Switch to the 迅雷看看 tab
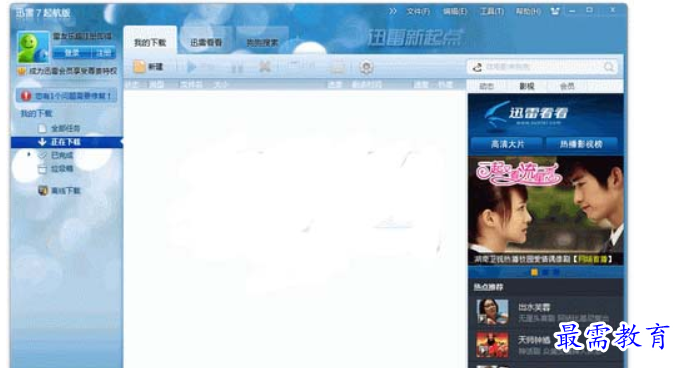Image resolution: width=678 pixels, height=368 pixels. pos(206,42)
